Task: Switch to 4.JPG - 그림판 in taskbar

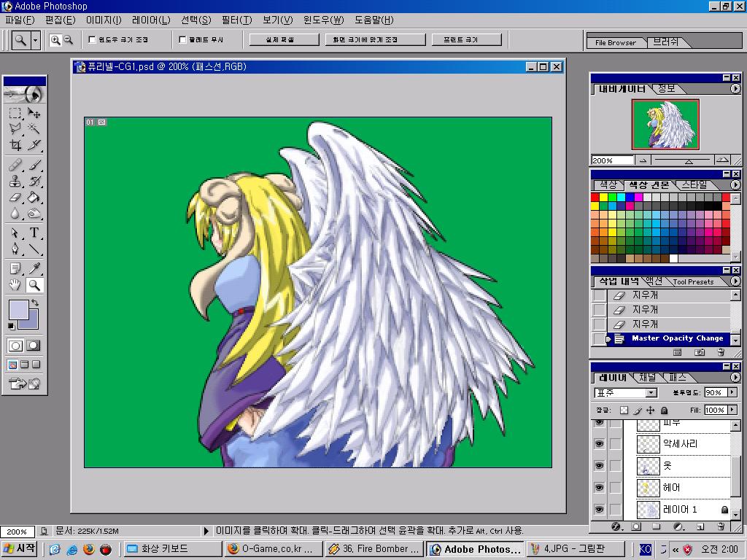Action: click(x=576, y=549)
